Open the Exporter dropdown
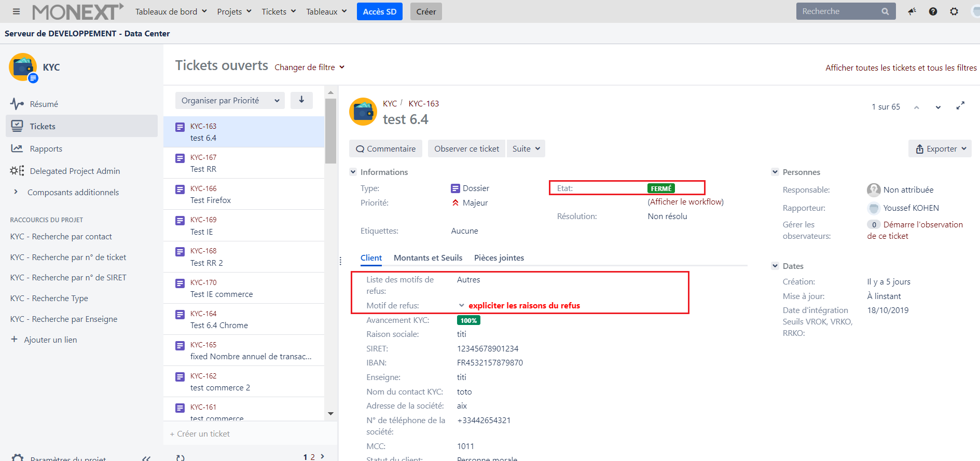980x461 pixels. 940,148
